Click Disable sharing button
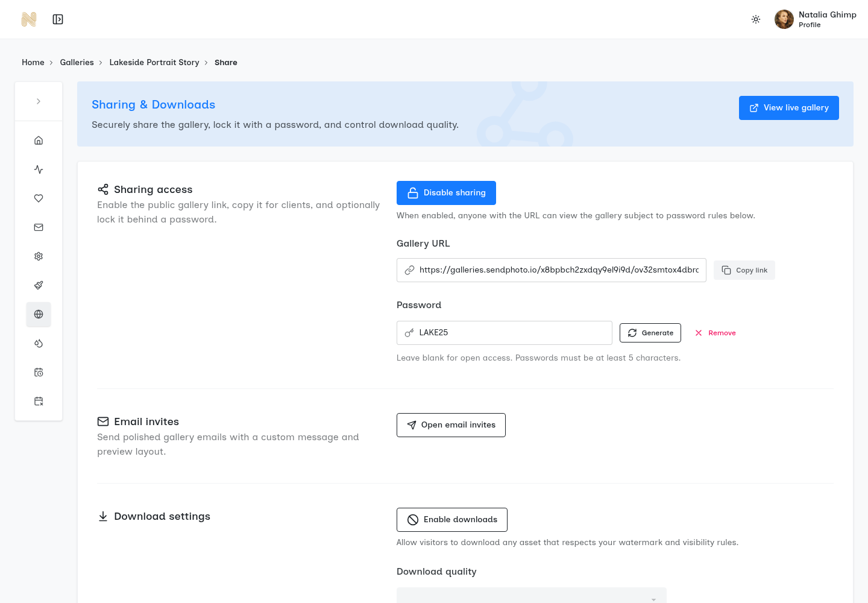 pyautogui.click(x=446, y=193)
